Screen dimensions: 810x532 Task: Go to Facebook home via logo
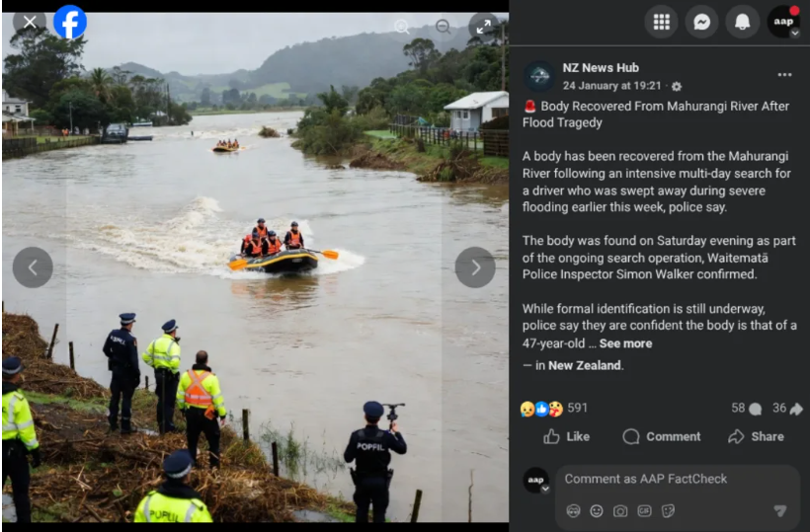[x=70, y=22]
